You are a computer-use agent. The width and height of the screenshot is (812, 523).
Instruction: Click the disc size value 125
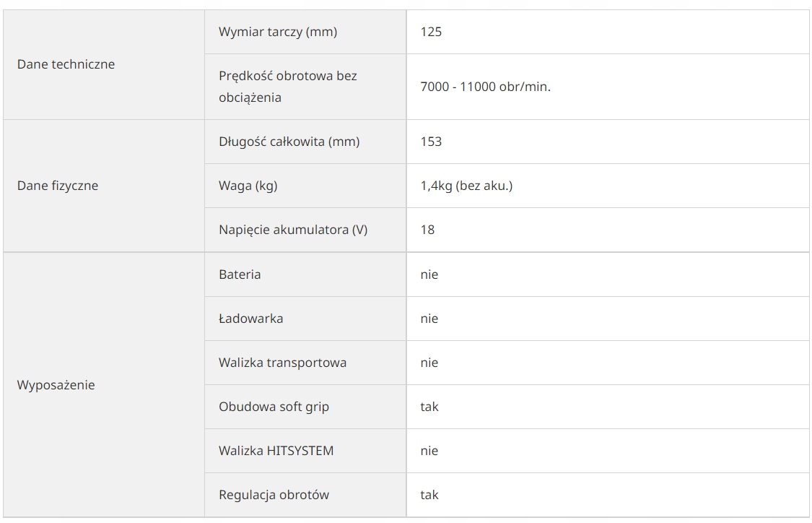pyautogui.click(x=431, y=32)
